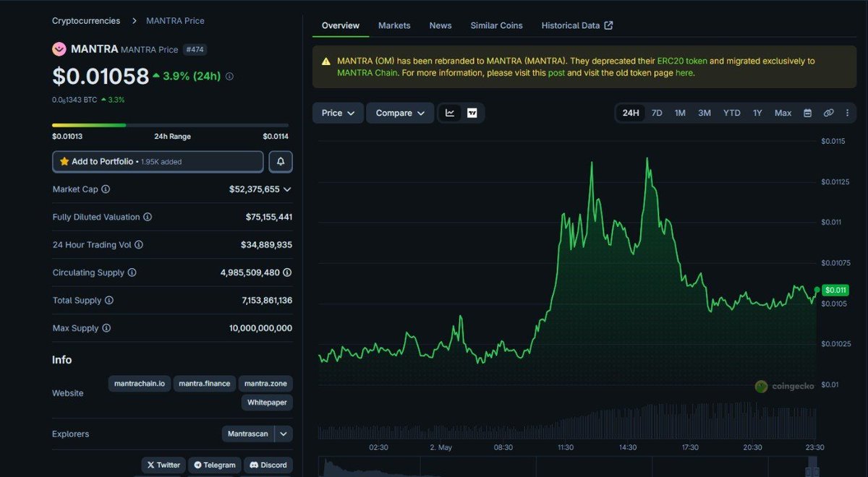Click the warning triangle icon in the banner
This screenshot has width=868, height=477.
pos(326,61)
